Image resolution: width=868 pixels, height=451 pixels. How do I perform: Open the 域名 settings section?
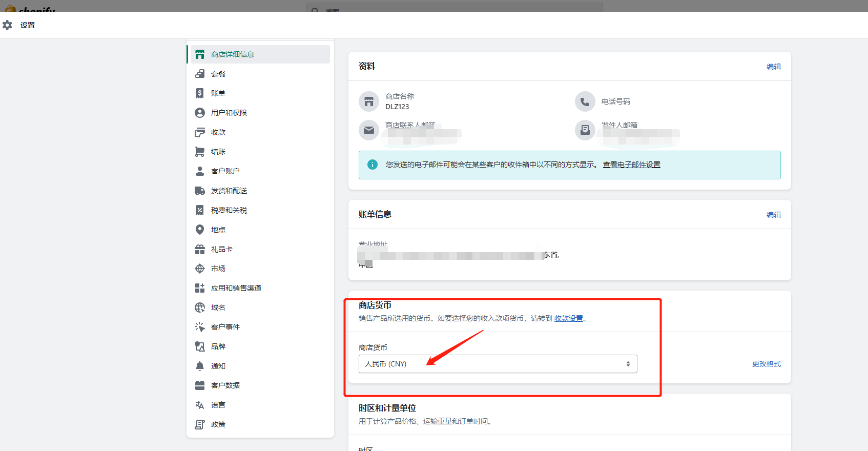(218, 307)
